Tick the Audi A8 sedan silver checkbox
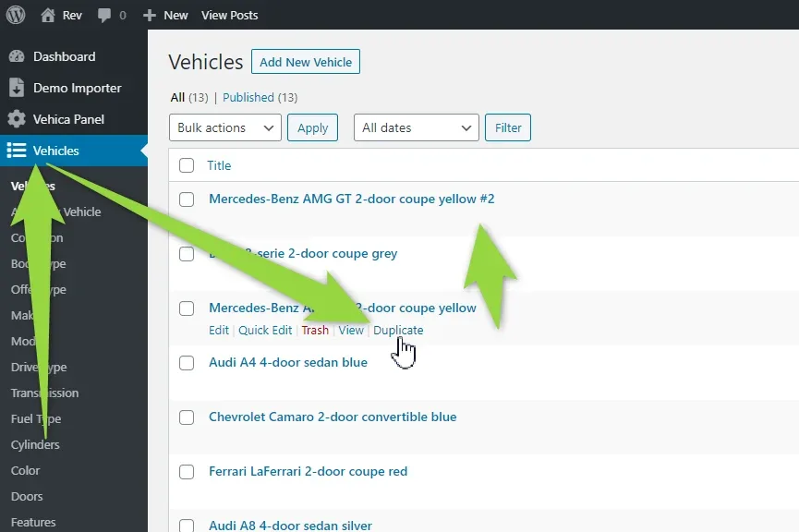Viewport: 799px width, 532px height. coord(187,526)
